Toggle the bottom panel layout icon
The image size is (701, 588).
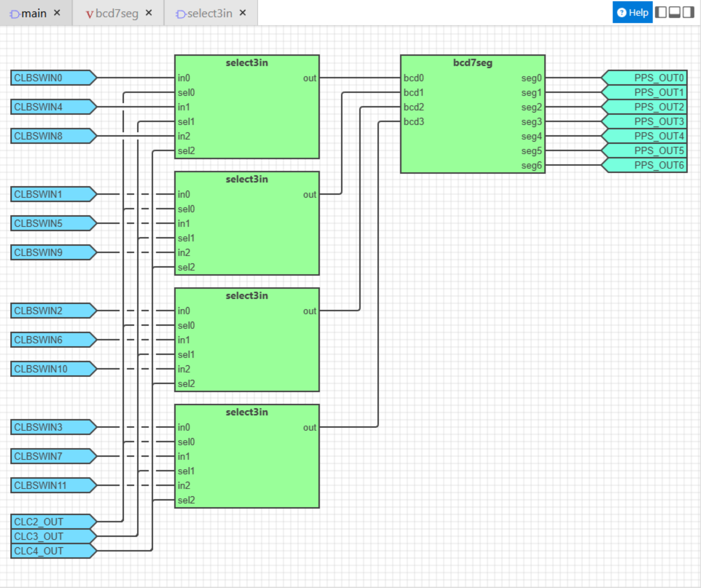pos(674,12)
